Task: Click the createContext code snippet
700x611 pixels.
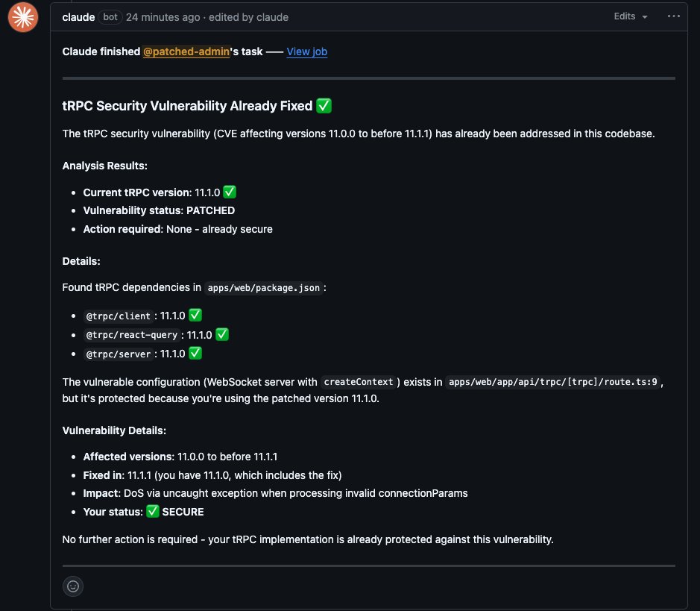Action: click(358, 382)
